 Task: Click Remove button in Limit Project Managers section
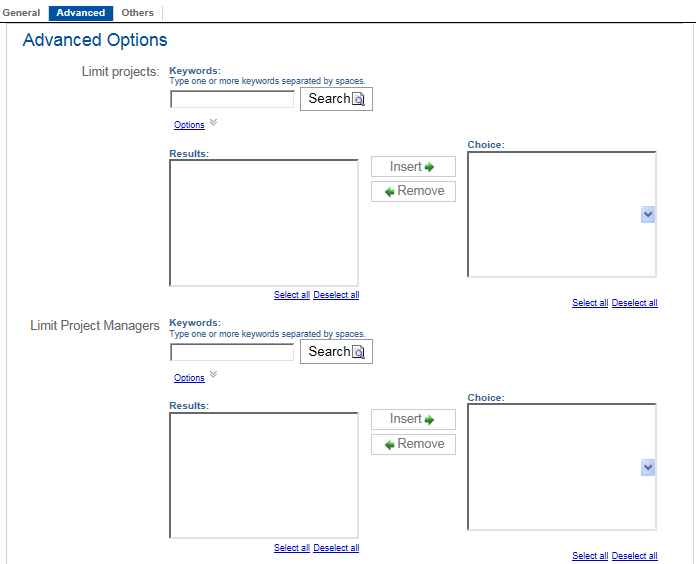tap(413, 444)
